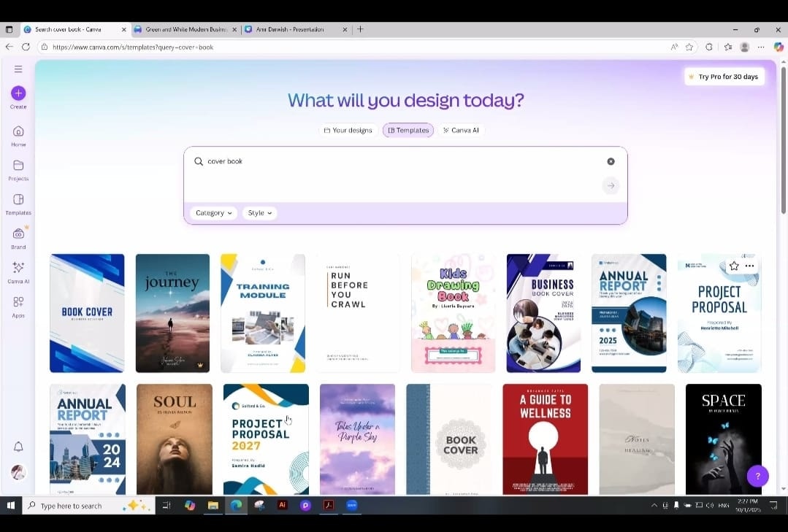Open the purple help question mark button
Screen dimensions: 788x532
click(x=757, y=476)
